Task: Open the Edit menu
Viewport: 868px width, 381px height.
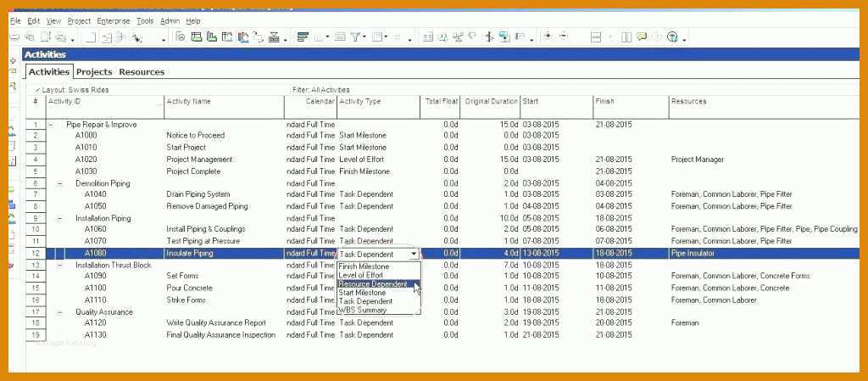Action: [34, 21]
